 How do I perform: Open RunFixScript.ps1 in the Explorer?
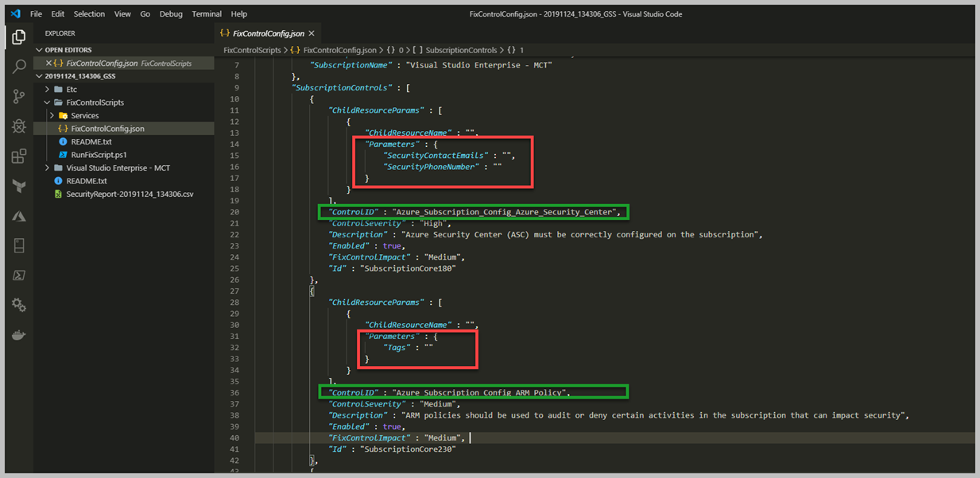[99, 155]
